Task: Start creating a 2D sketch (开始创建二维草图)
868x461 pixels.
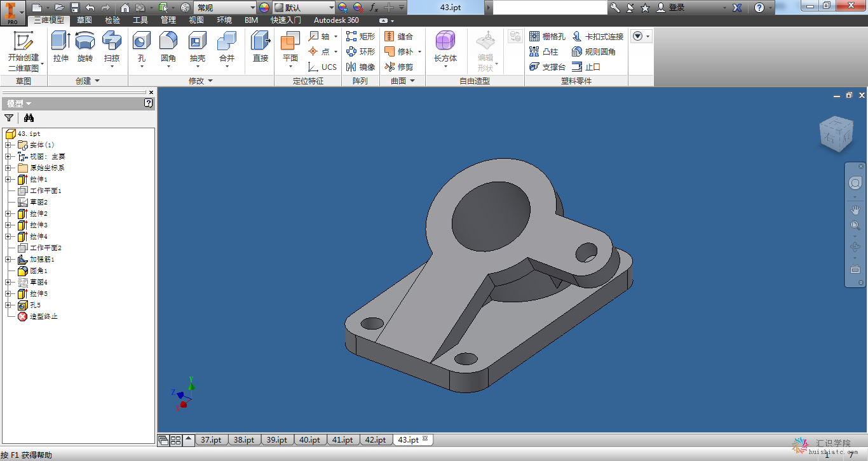Action: pos(24,51)
